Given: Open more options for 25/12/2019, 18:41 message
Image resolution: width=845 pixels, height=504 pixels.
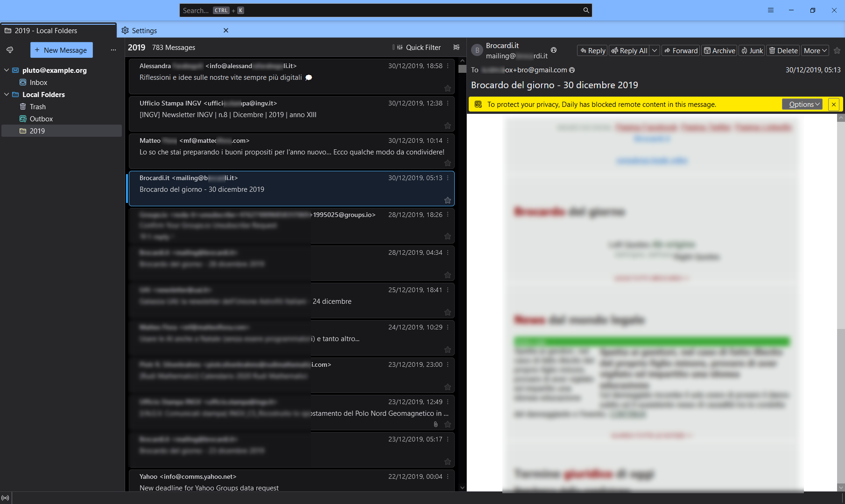Looking at the screenshot, I should click(x=448, y=290).
